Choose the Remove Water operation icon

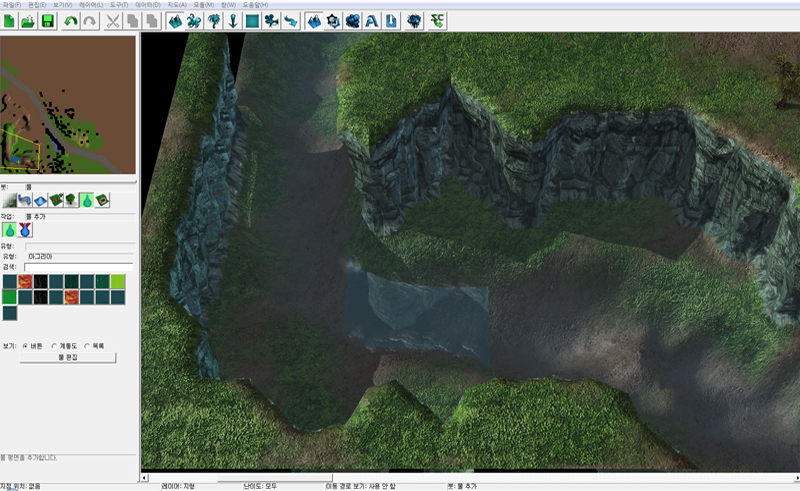pyautogui.click(x=25, y=230)
